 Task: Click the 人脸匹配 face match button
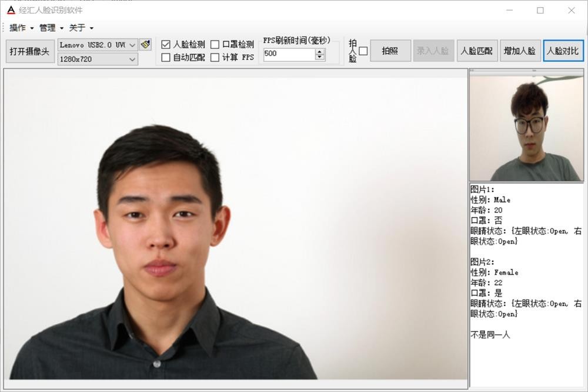(x=477, y=51)
